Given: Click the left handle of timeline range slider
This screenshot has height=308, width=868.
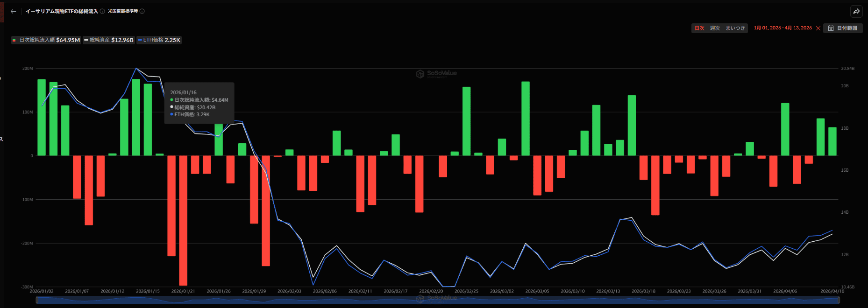Looking at the screenshot, I should [37, 301].
